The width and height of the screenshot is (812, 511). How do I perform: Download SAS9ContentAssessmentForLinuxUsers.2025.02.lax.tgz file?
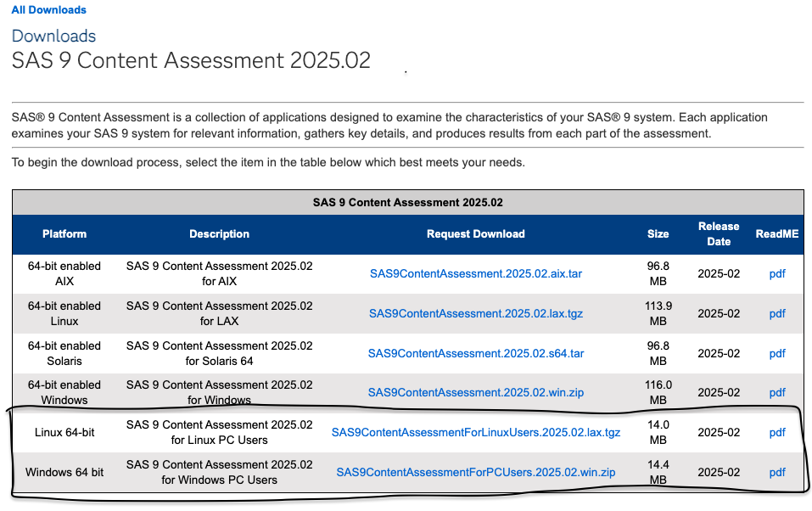click(477, 432)
